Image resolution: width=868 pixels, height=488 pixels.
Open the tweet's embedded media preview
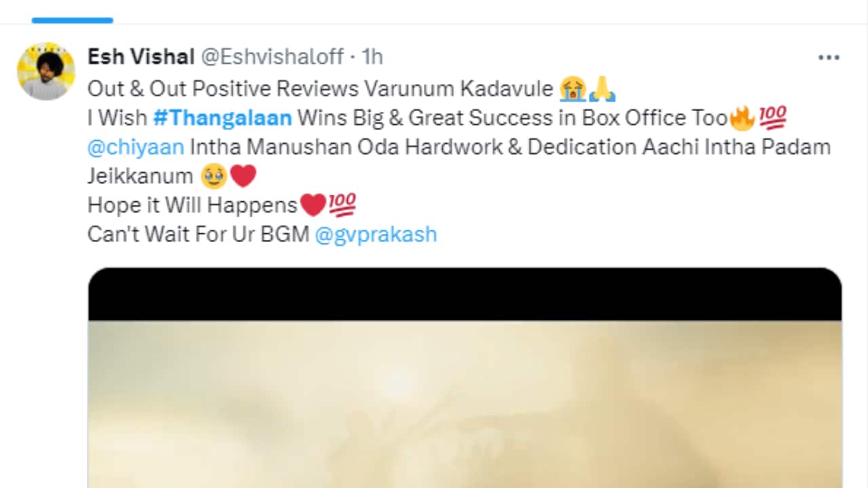465,378
